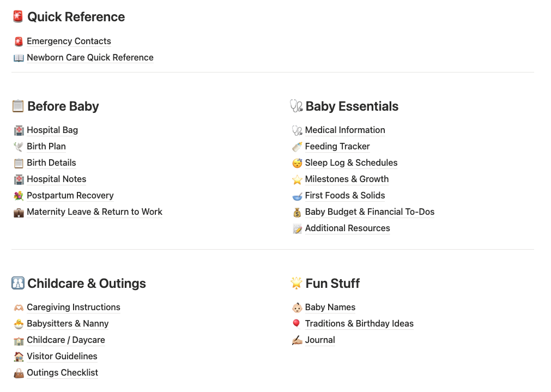Click the balloon icon beside Traditions & Birthday Ideas

point(297,324)
